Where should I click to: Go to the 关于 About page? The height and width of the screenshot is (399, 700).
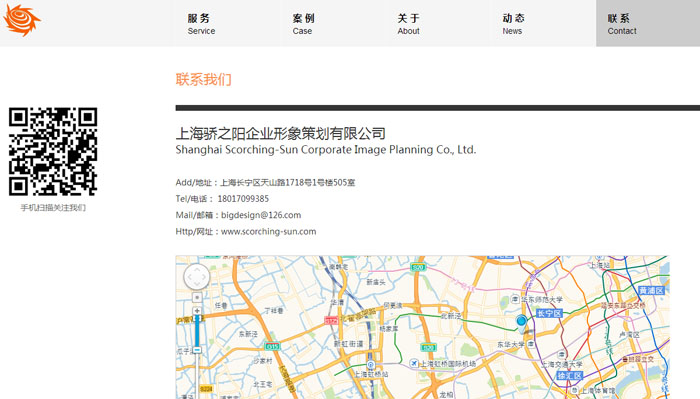click(408, 24)
